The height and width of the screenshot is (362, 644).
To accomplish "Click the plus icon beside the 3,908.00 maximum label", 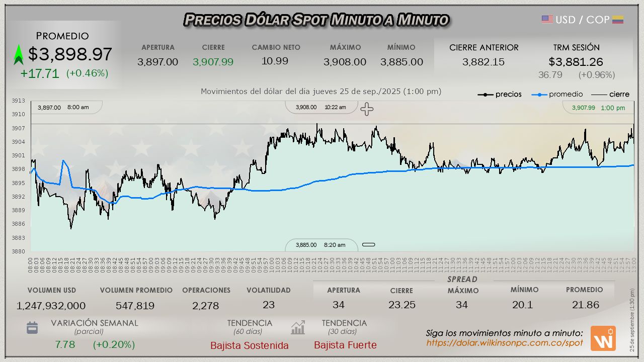I will 367,109.
